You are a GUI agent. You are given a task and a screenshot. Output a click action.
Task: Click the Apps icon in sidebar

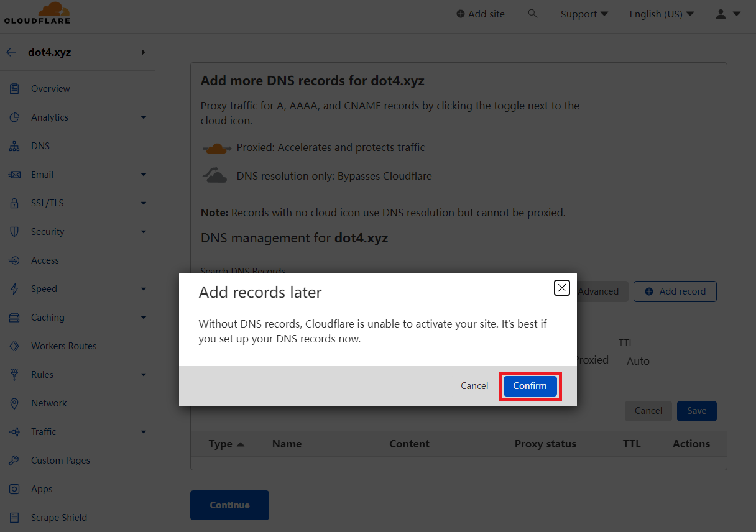coord(14,489)
